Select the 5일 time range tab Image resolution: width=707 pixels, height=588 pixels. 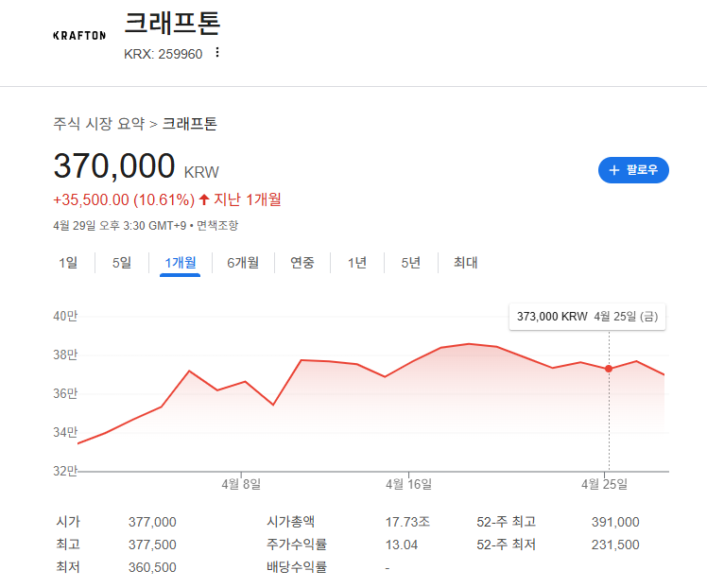pos(122,263)
